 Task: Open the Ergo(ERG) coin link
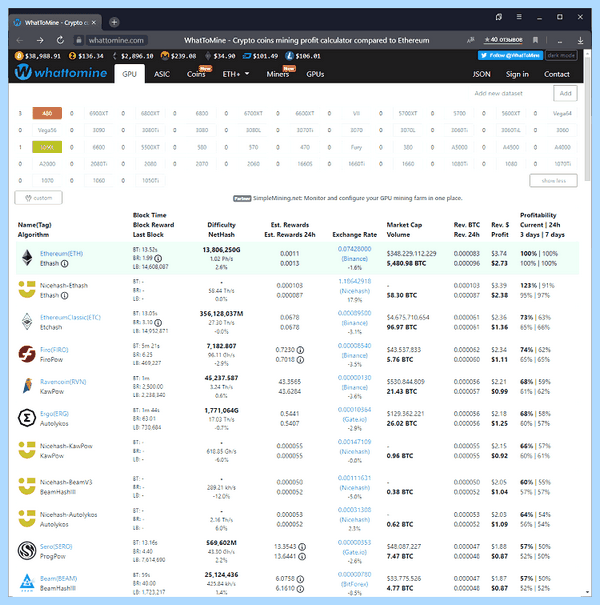(54, 414)
